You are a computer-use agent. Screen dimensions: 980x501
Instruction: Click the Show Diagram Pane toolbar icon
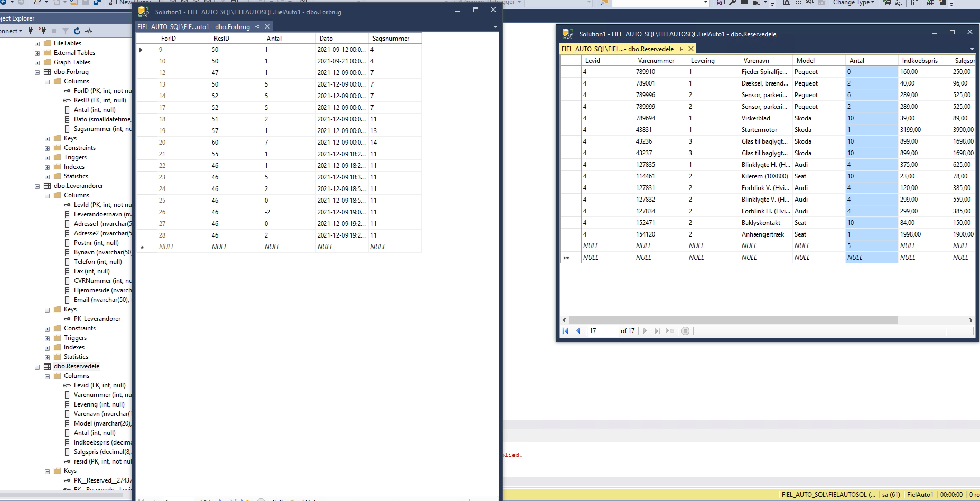(x=787, y=3)
